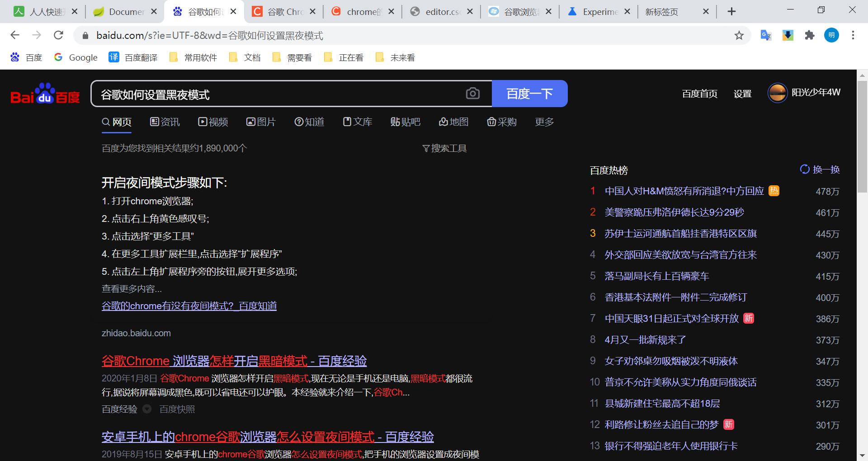Open the 百度翻译 bookmark

[x=133, y=57]
